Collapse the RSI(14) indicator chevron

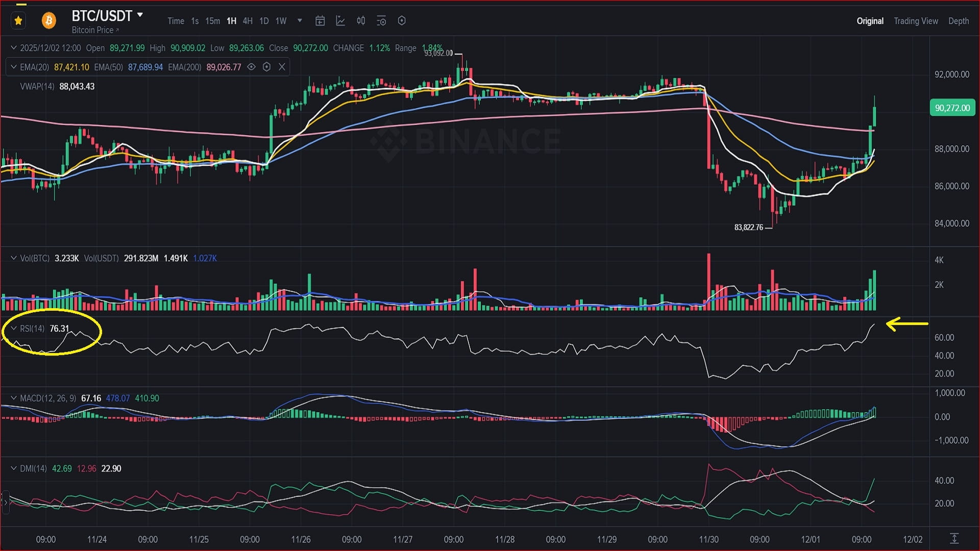coord(14,329)
